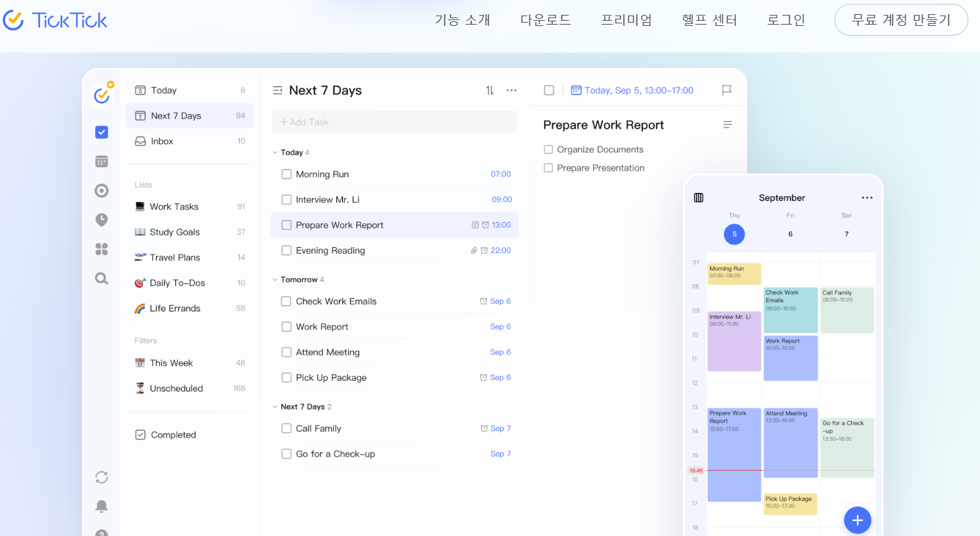The width and height of the screenshot is (980, 536).
Task: Collapse the Today task group
Action: click(x=275, y=152)
